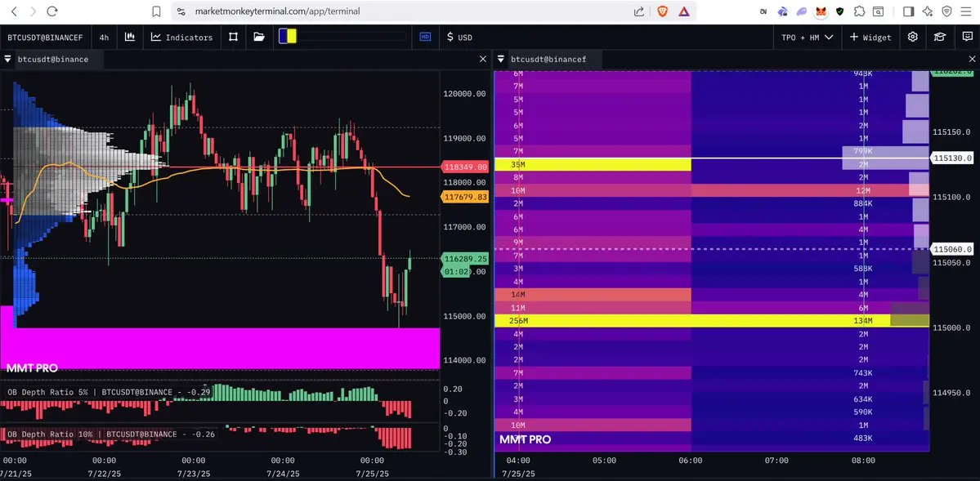The width and height of the screenshot is (980, 481).
Task: Click the browser forward arrow
Action: pyautogui.click(x=34, y=11)
